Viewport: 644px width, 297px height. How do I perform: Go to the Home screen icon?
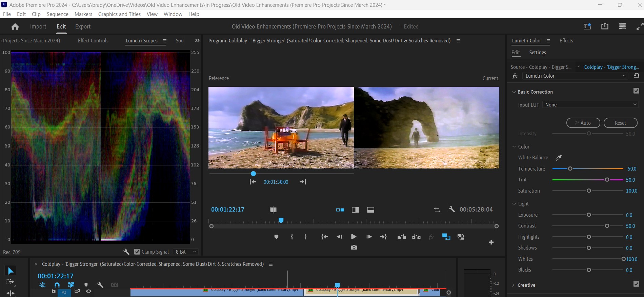(x=15, y=27)
